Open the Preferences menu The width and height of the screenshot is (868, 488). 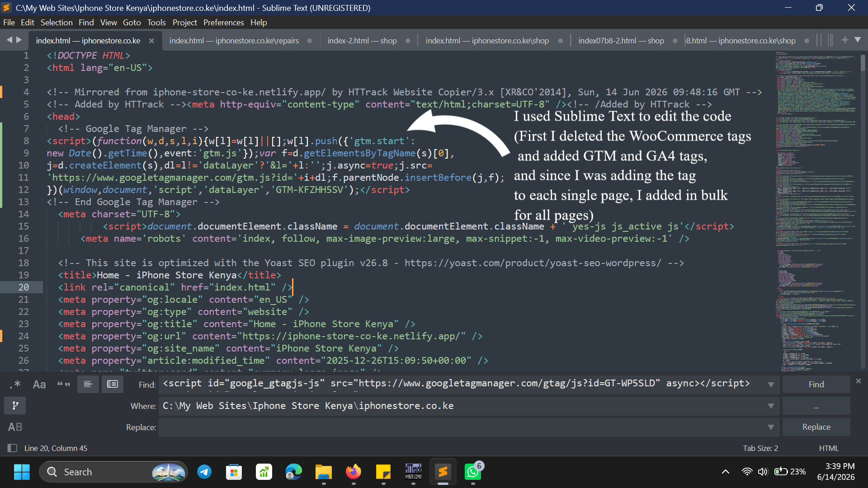click(223, 22)
